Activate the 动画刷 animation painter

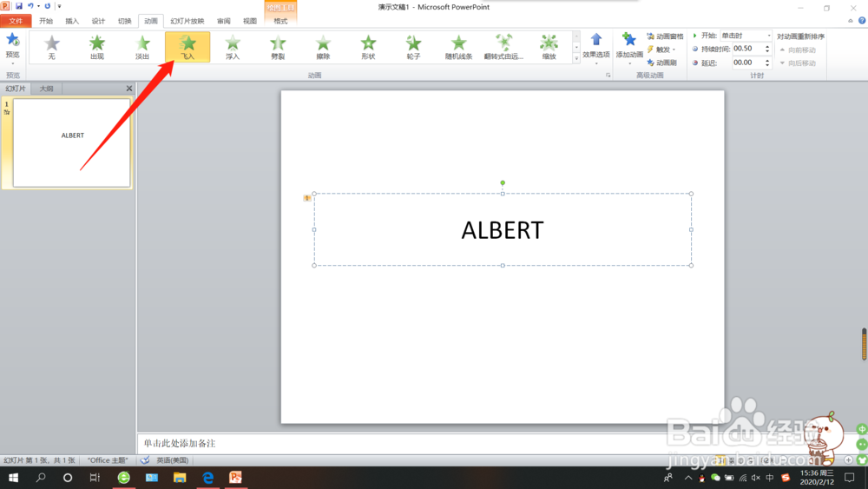pos(662,63)
